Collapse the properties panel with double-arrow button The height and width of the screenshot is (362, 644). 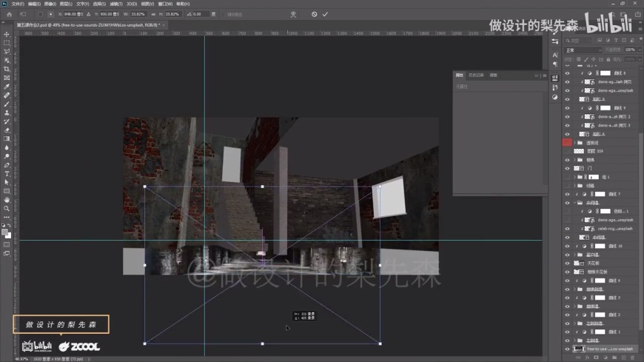coord(536,76)
